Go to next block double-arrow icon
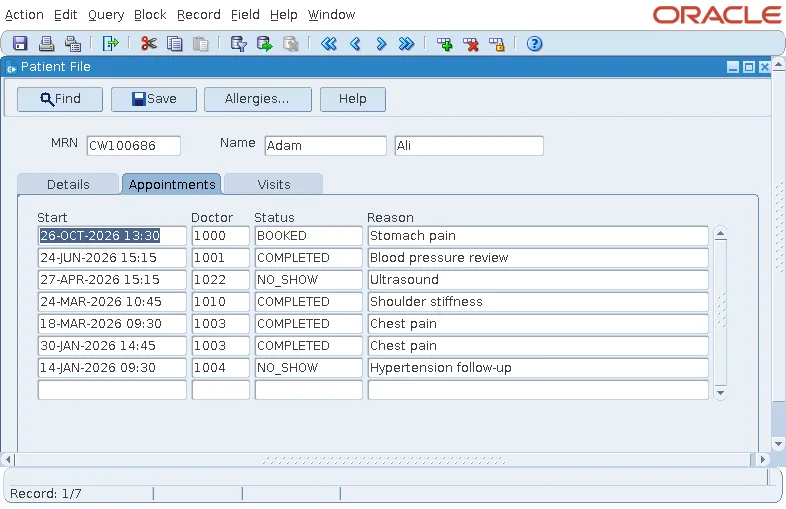Image resolution: width=786 pixels, height=509 pixels. coord(407,44)
